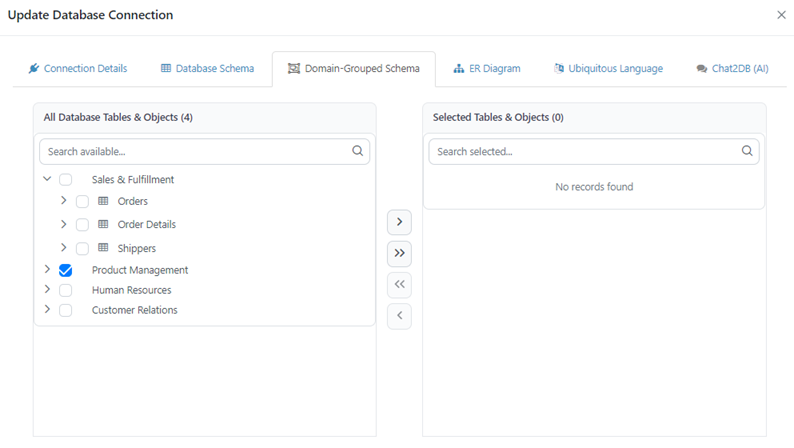Tick the Orders table checkbox

pos(82,201)
